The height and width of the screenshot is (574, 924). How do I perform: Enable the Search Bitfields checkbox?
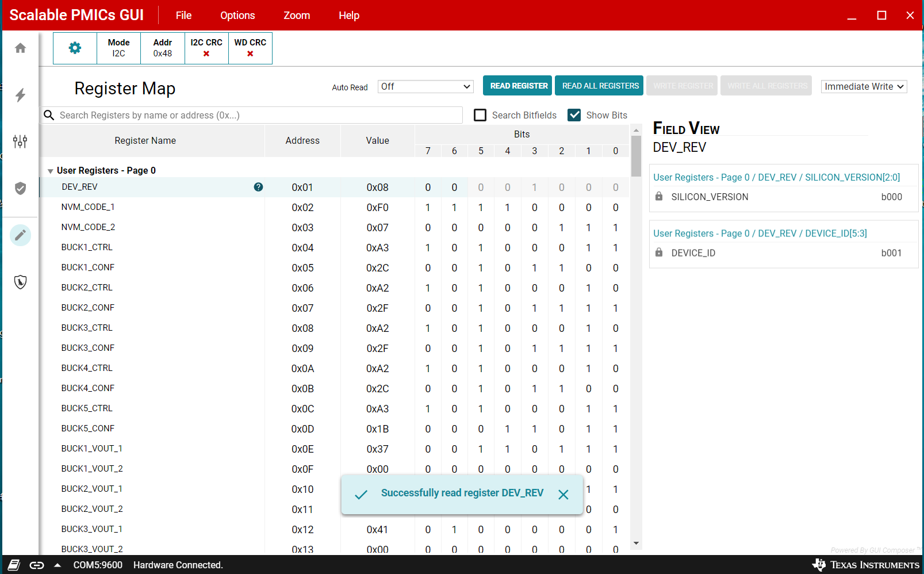480,115
